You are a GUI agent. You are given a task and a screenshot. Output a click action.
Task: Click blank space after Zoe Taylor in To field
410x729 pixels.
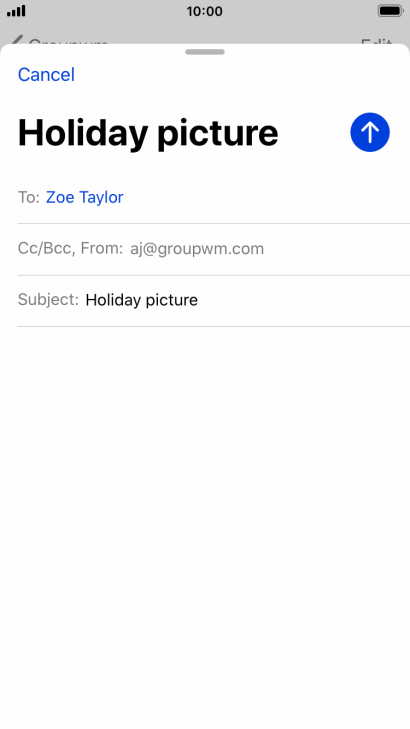(266, 197)
